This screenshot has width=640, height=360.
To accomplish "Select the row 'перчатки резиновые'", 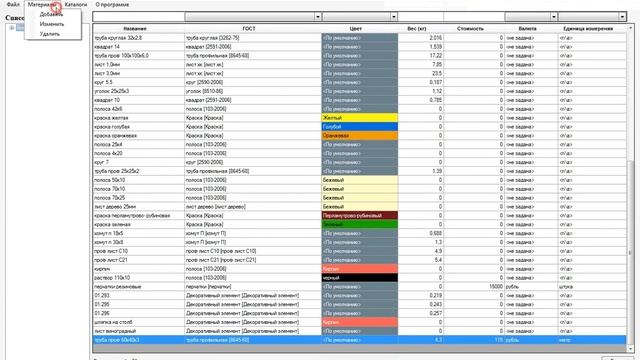I will 360,287.
